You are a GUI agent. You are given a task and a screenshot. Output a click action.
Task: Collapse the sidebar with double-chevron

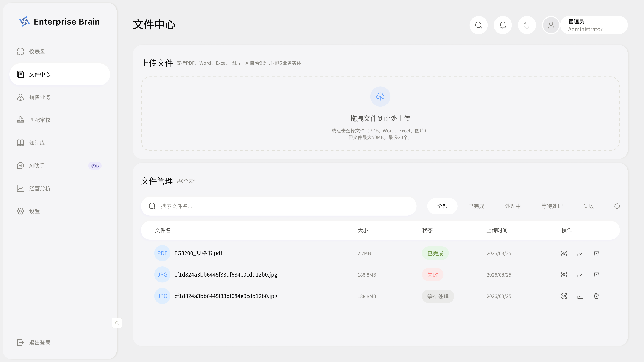click(x=117, y=323)
